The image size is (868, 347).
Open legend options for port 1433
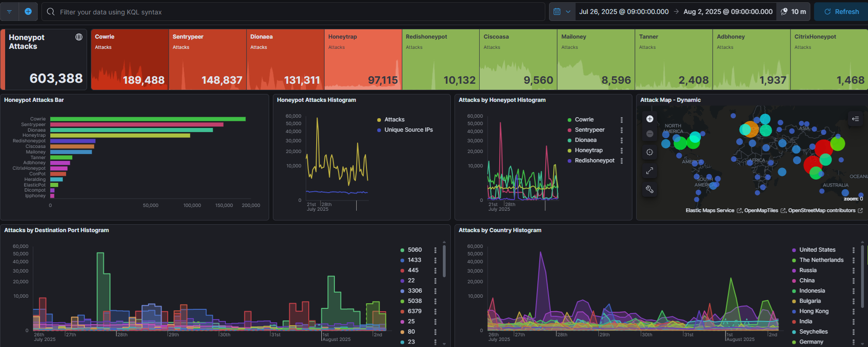[435, 260]
